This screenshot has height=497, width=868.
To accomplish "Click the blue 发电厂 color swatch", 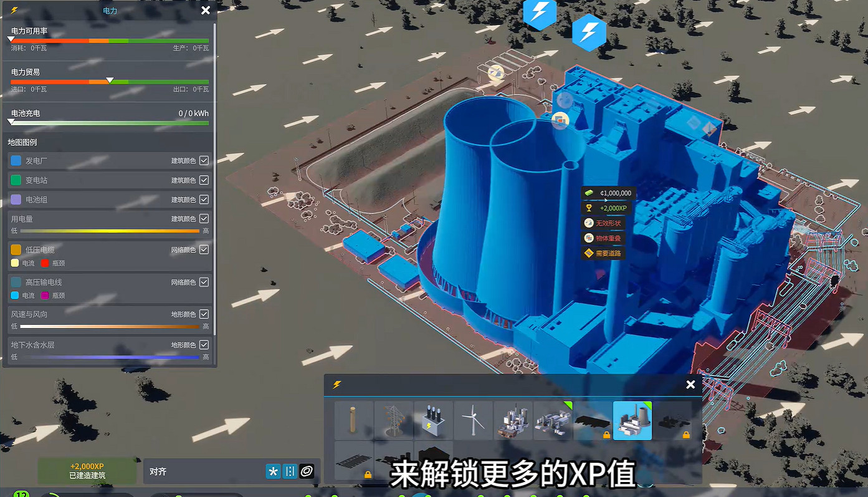I will (16, 161).
